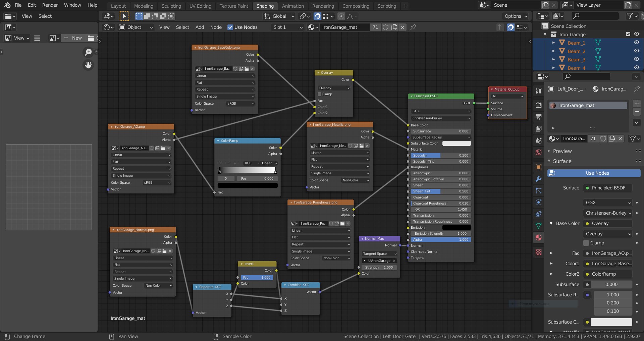Switch to the Texture Paint workspace tab
Image resolution: width=644 pixels, height=341 pixels.
point(234,6)
